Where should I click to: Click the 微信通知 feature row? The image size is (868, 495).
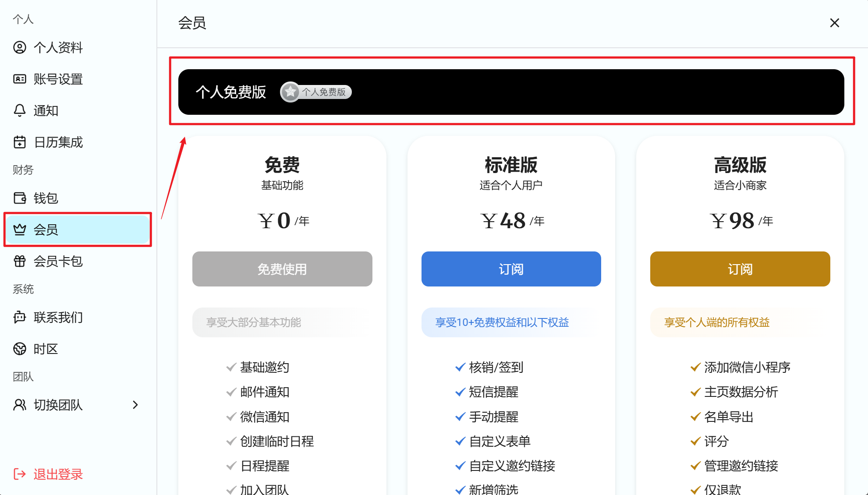258,417
